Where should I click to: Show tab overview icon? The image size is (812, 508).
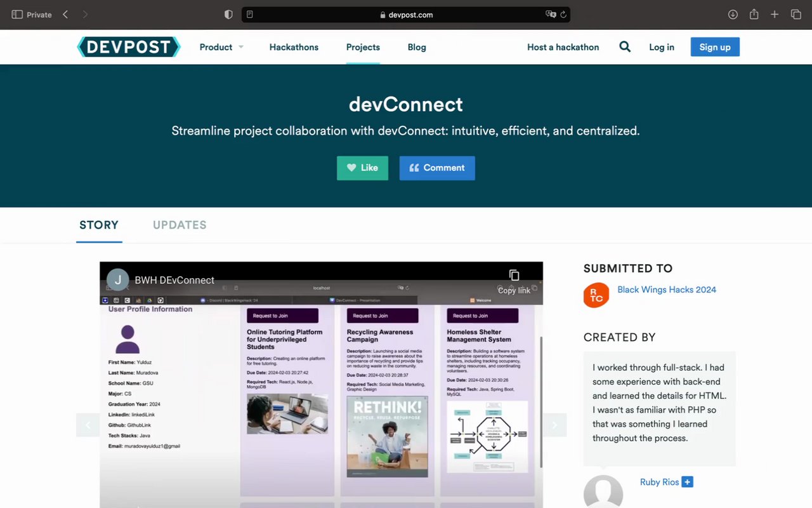[x=796, y=14]
